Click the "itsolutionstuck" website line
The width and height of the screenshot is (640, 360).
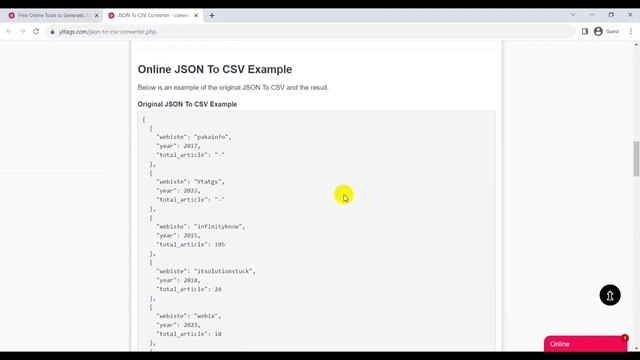tap(206, 271)
